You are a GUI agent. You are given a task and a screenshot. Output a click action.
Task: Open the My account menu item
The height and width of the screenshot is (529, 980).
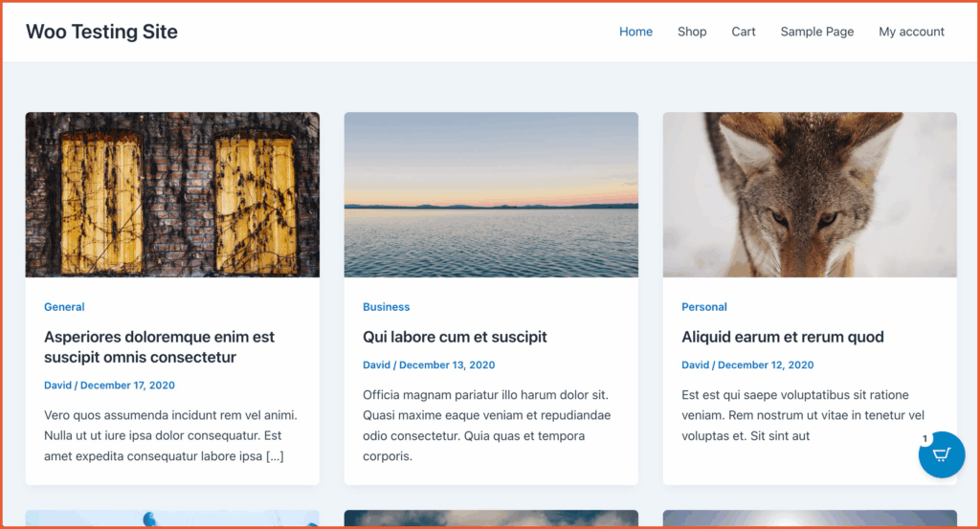(x=911, y=32)
